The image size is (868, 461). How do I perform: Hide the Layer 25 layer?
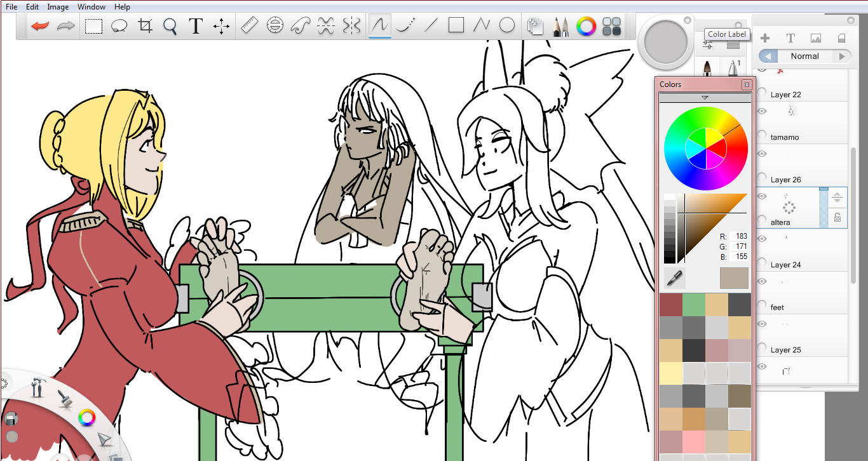pos(762,324)
